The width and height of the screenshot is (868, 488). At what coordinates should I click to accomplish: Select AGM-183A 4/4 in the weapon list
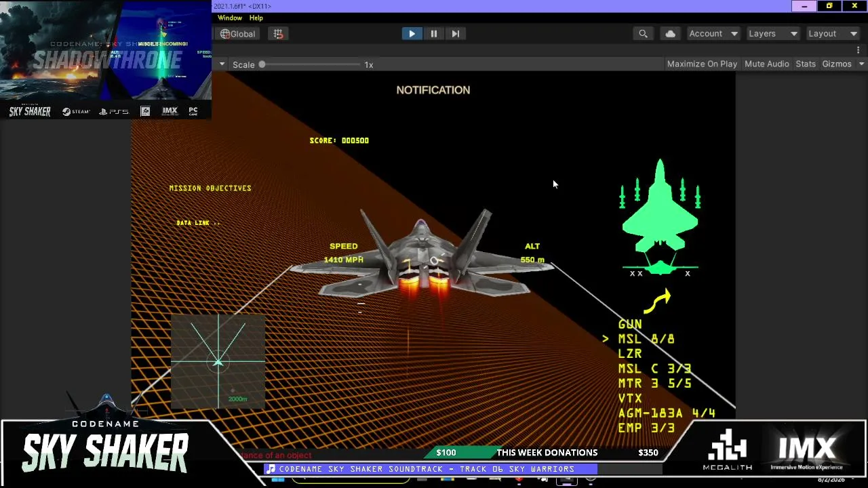(667, 413)
